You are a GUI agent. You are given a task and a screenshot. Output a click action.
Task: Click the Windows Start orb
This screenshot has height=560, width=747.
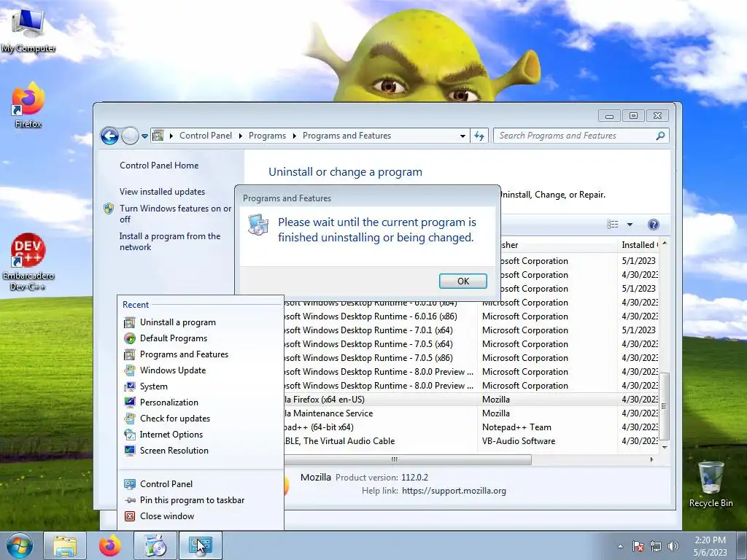(x=19, y=545)
